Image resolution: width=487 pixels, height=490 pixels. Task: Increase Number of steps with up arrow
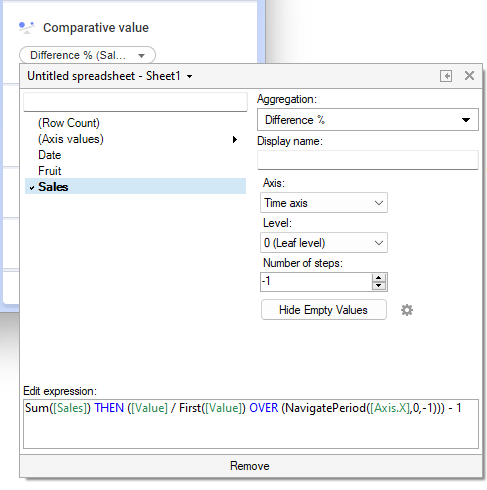click(x=379, y=278)
